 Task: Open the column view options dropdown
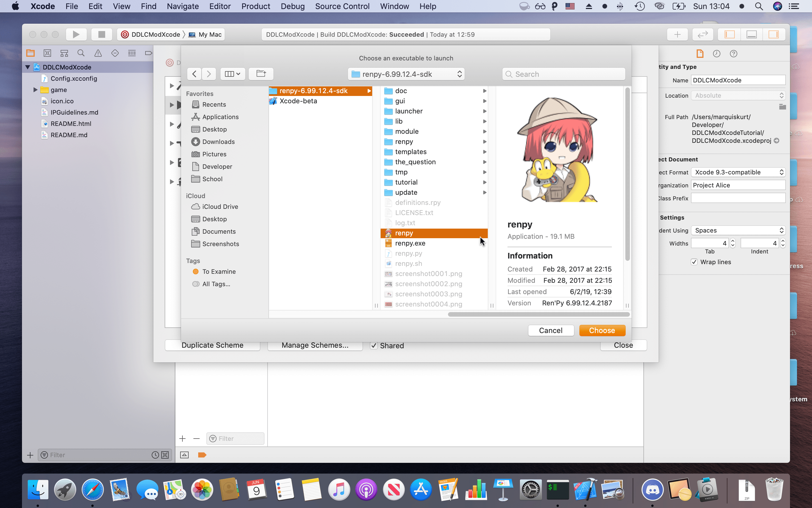coord(233,74)
